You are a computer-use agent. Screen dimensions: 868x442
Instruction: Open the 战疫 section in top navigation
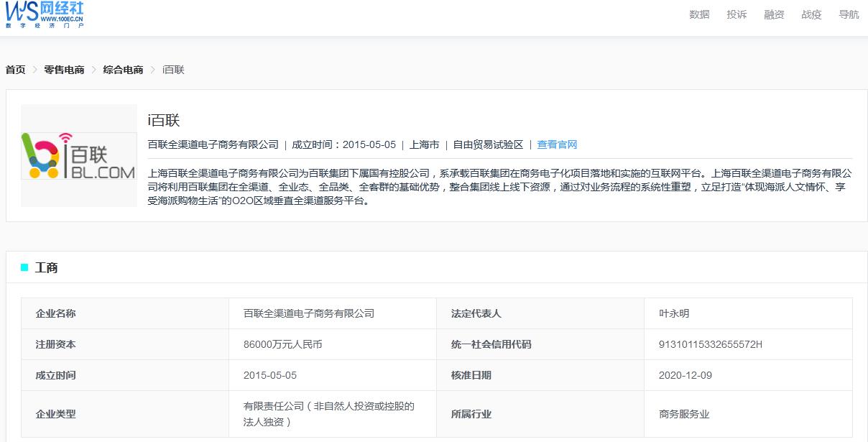(811, 13)
